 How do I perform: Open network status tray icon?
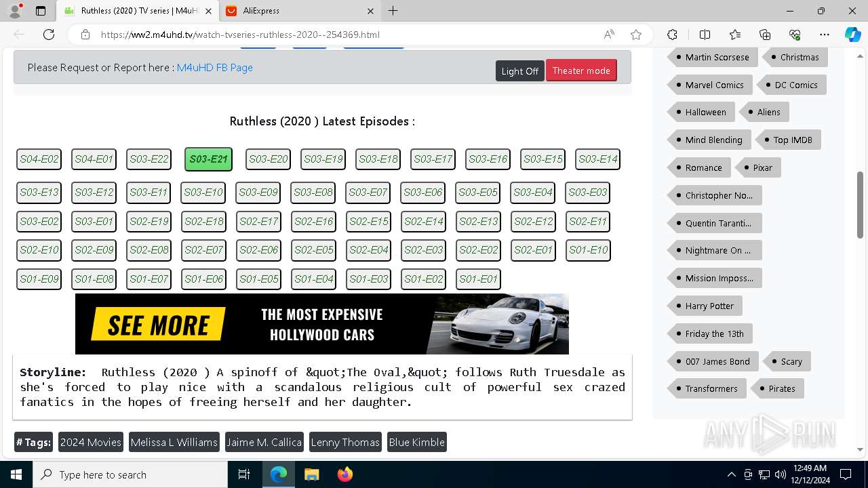[764, 474]
